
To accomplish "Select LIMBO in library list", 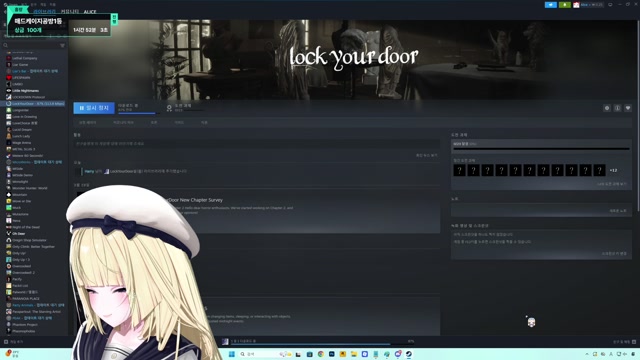I will pos(18,84).
